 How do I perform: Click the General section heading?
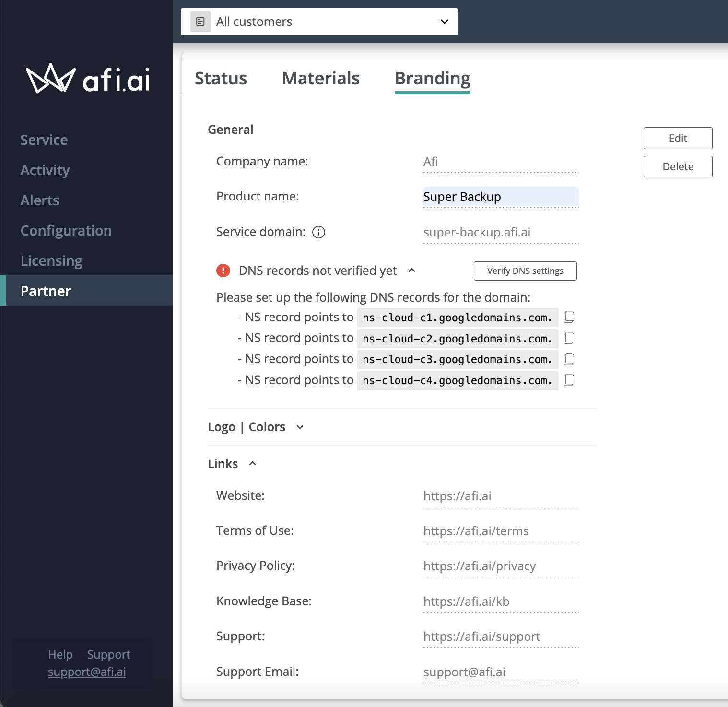(230, 130)
